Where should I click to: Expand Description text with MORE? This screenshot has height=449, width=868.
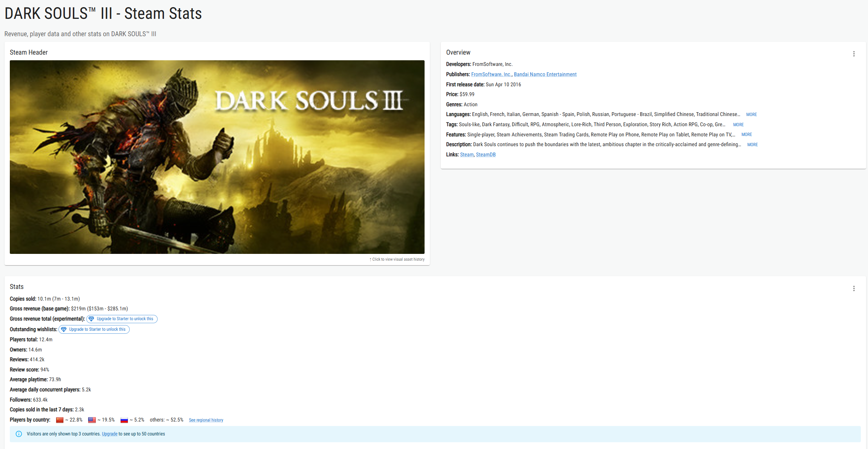[x=753, y=145]
